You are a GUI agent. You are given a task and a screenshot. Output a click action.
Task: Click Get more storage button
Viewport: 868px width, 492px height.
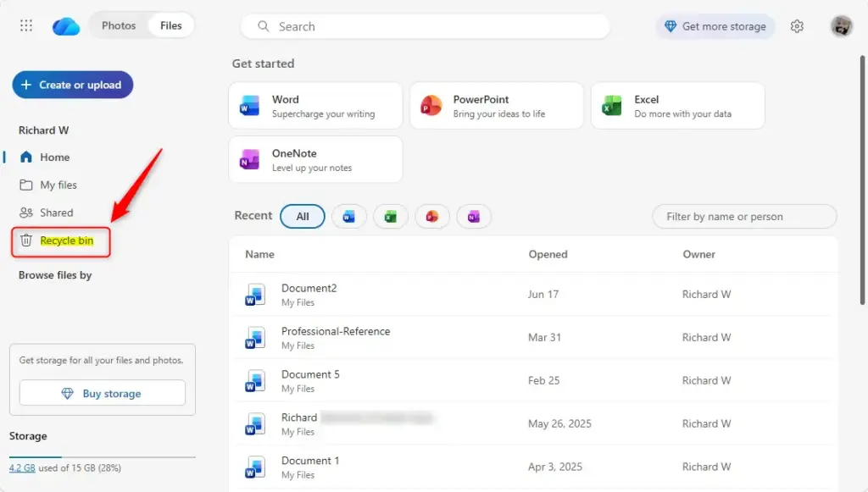click(715, 26)
